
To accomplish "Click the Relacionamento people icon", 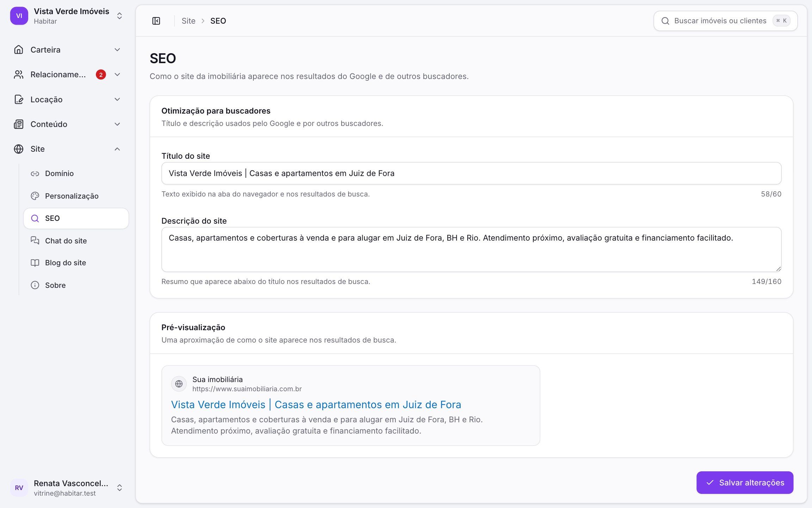I will click(19, 74).
